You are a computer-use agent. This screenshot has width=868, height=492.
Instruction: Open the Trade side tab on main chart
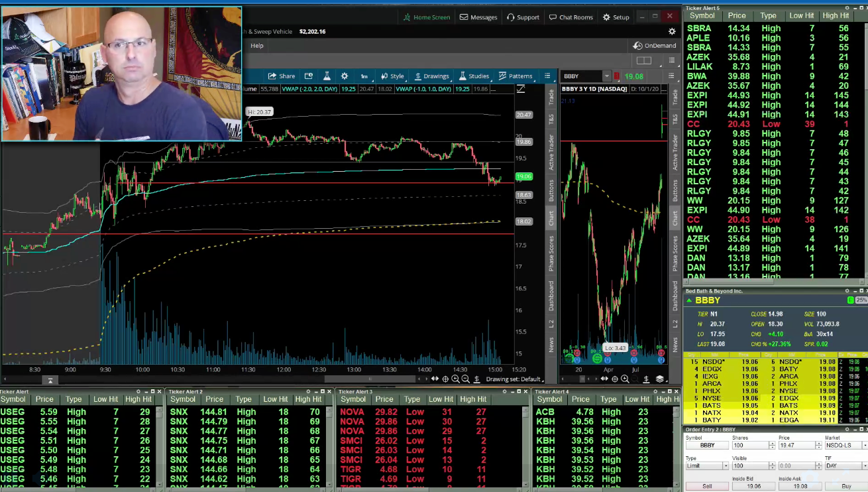coord(551,97)
